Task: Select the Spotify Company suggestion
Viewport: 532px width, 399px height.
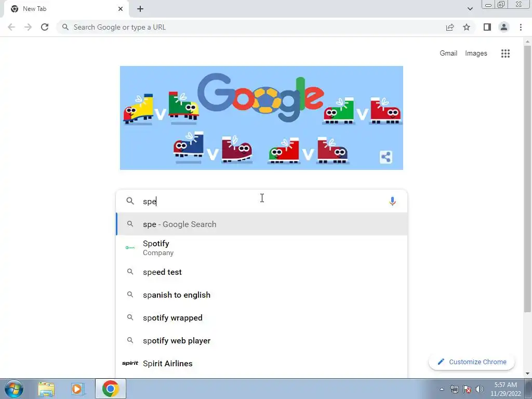Action: coord(262,248)
